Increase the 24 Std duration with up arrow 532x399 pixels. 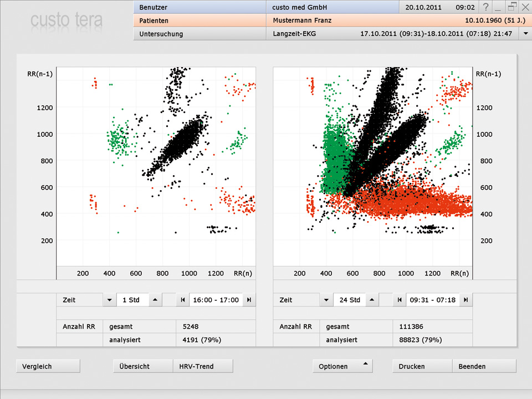point(372,300)
